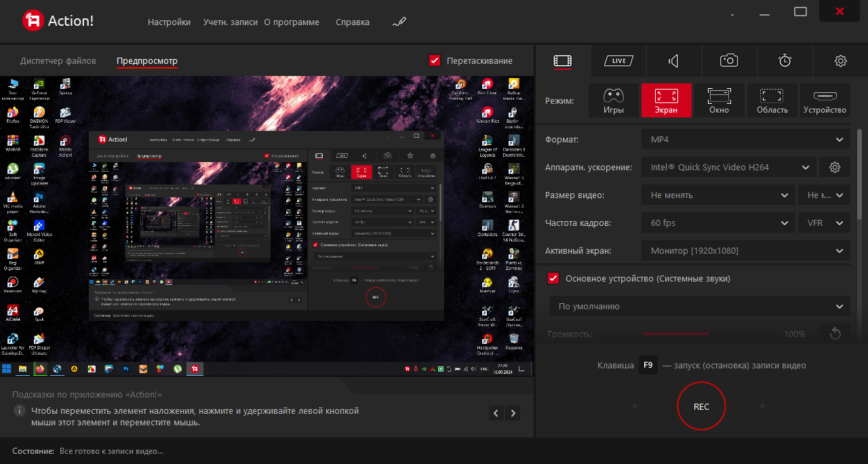The height and width of the screenshot is (464, 868).
Task: Start recording with the REC button
Action: point(701,406)
